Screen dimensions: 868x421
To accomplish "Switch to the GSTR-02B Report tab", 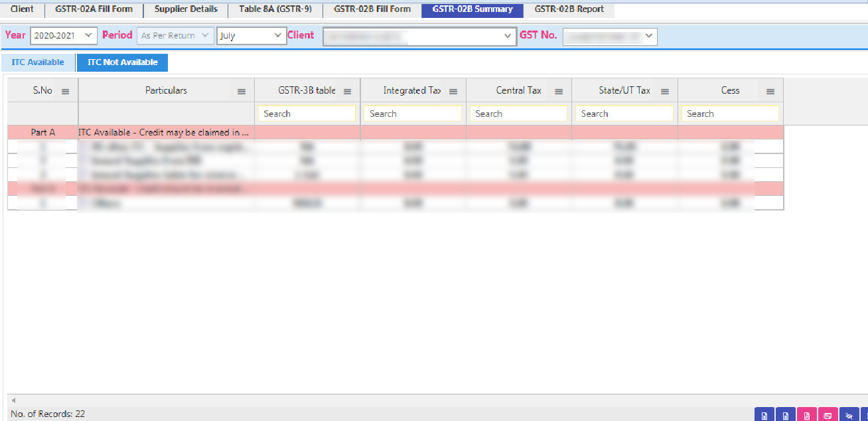I will pyautogui.click(x=569, y=9).
